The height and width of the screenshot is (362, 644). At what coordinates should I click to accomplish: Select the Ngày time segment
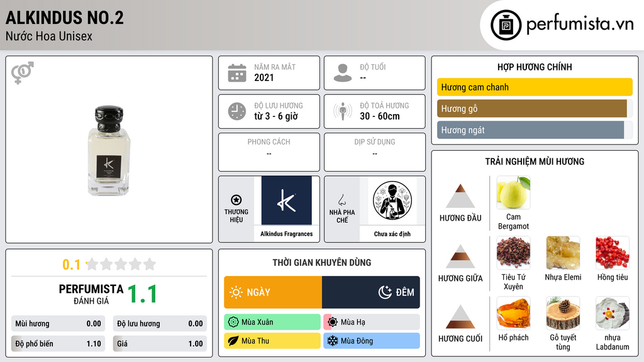pyautogui.click(x=273, y=292)
